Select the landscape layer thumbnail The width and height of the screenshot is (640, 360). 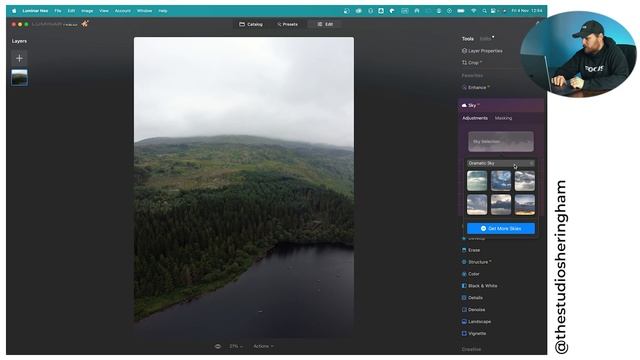pos(20,78)
